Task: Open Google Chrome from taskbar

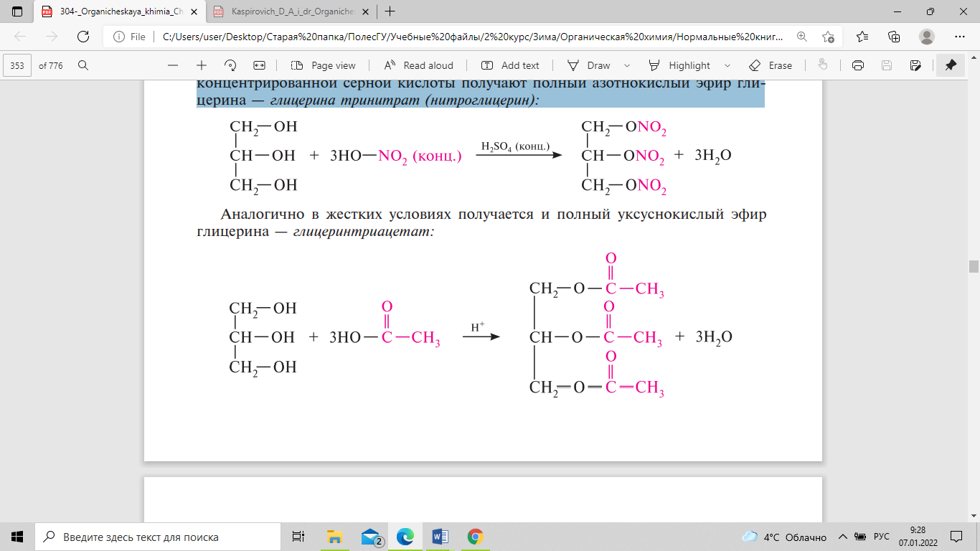Action: [475, 537]
